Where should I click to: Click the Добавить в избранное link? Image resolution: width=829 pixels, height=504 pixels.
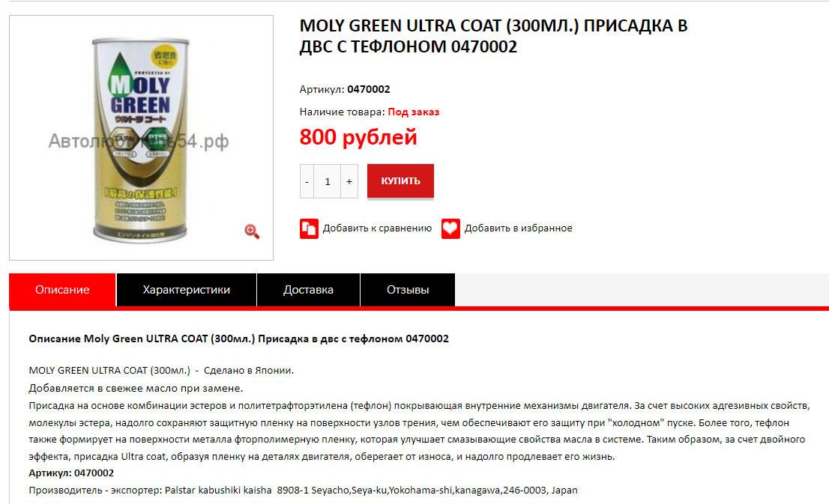coord(518,228)
